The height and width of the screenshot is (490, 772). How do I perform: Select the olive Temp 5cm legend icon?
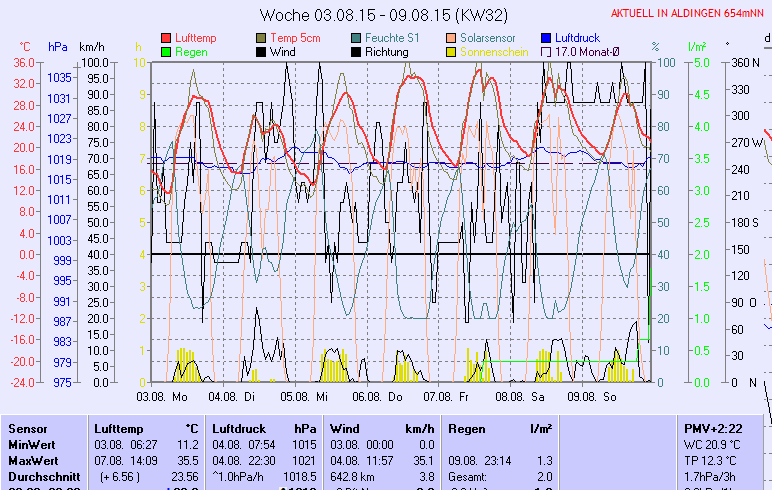(262, 38)
